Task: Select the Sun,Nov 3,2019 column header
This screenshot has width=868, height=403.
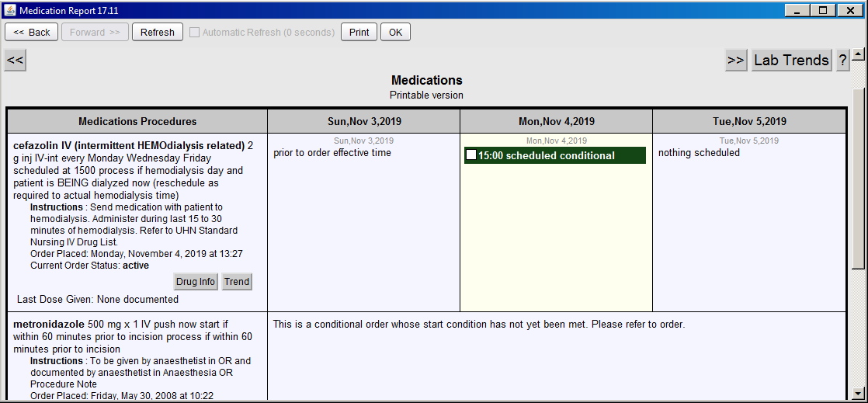Action: click(363, 121)
